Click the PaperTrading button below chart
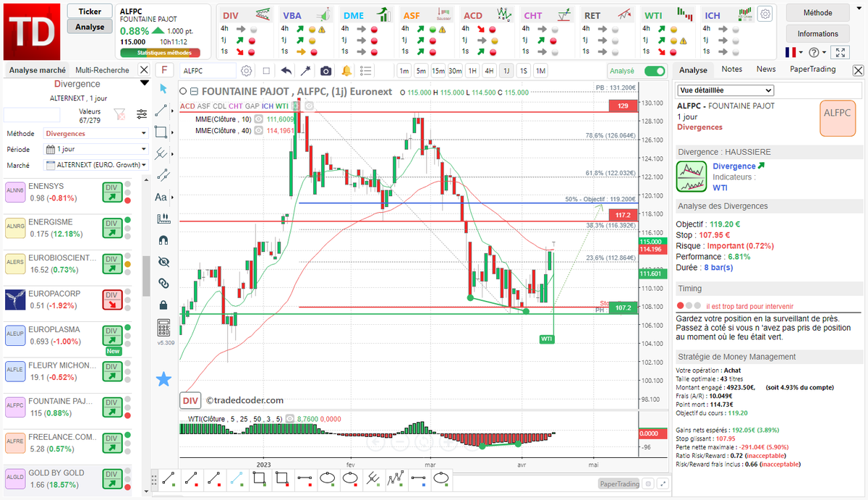Viewport: 868px width, 500px height. pos(619,484)
